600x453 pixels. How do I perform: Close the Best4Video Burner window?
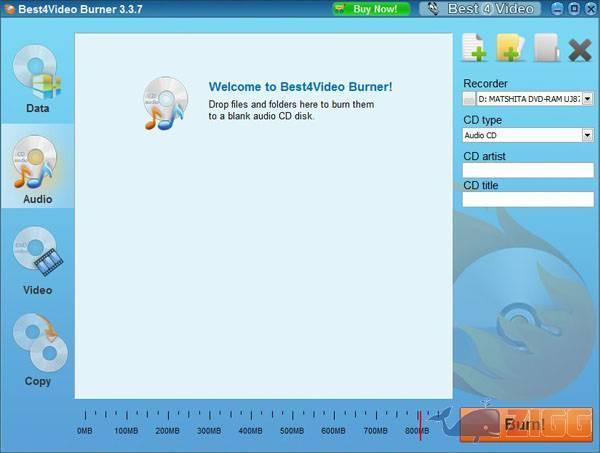coord(591,9)
